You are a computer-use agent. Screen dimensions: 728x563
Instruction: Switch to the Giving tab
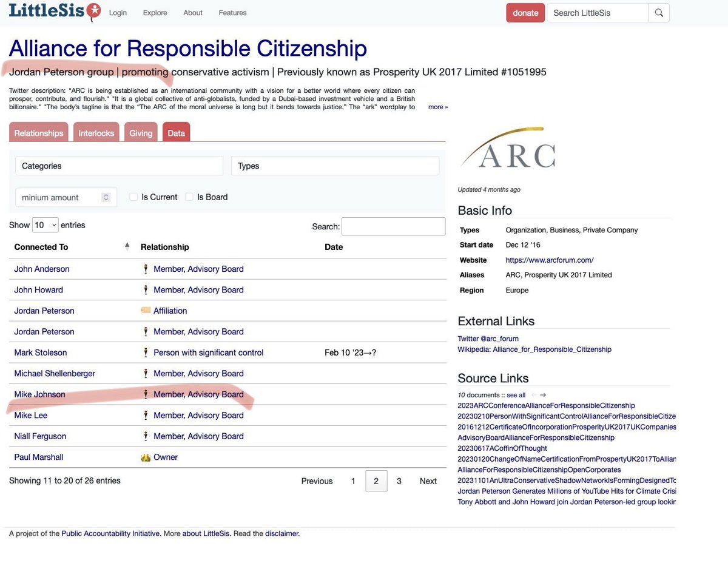tap(141, 133)
